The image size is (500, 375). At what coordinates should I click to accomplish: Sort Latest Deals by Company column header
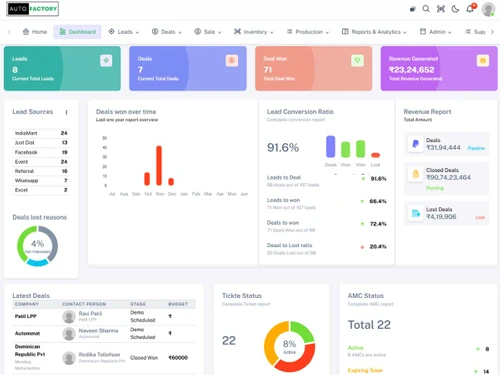tap(27, 304)
